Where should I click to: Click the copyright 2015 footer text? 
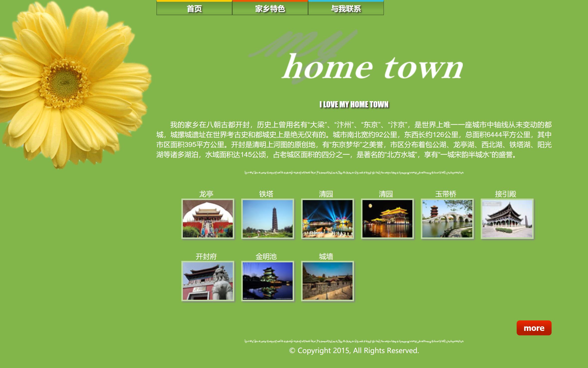click(354, 351)
